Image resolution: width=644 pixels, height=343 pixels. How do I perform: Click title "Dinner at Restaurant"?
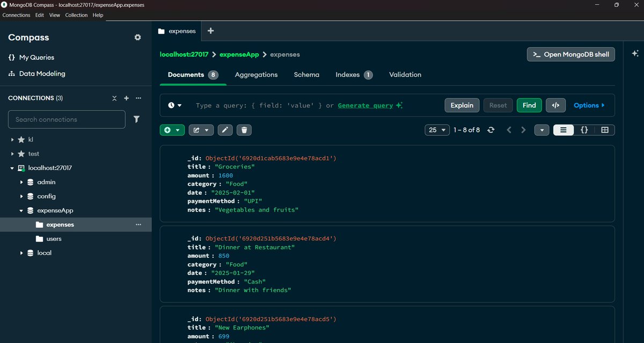coord(255,247)
